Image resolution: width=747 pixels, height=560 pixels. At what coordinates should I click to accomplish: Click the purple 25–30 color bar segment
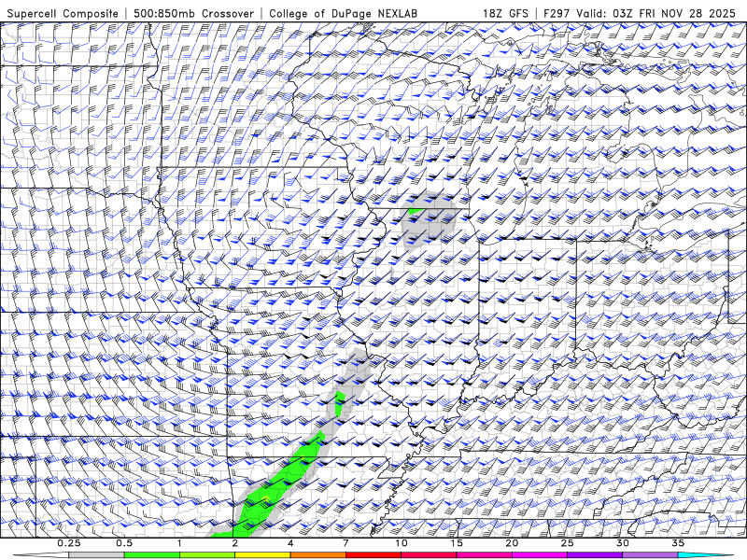coord(595,555)
